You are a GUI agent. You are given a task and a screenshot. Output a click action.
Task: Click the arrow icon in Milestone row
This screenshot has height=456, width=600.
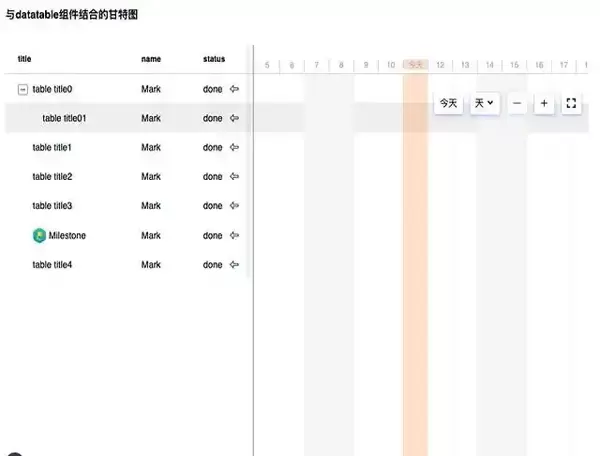(x=235, y=236)
